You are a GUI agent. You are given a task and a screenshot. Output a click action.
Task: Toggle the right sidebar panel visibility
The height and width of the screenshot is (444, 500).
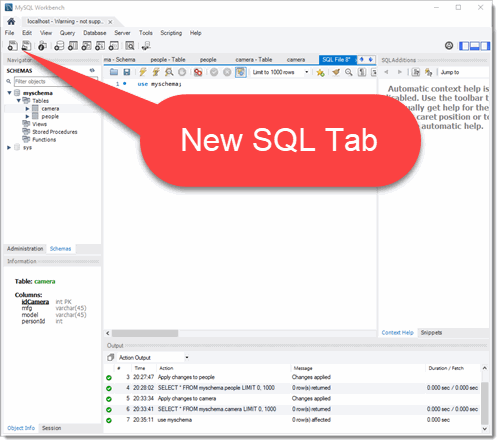tap(485, 46)
